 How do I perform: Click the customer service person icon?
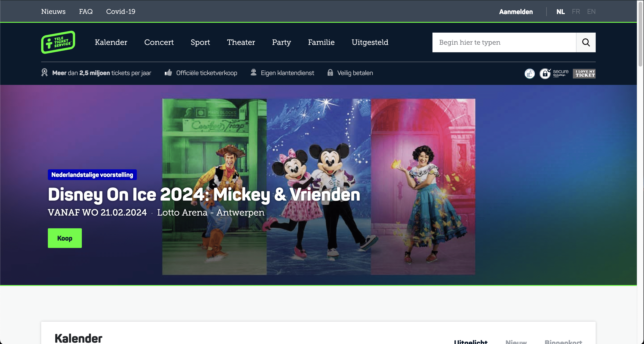click(x=254, y=72)
